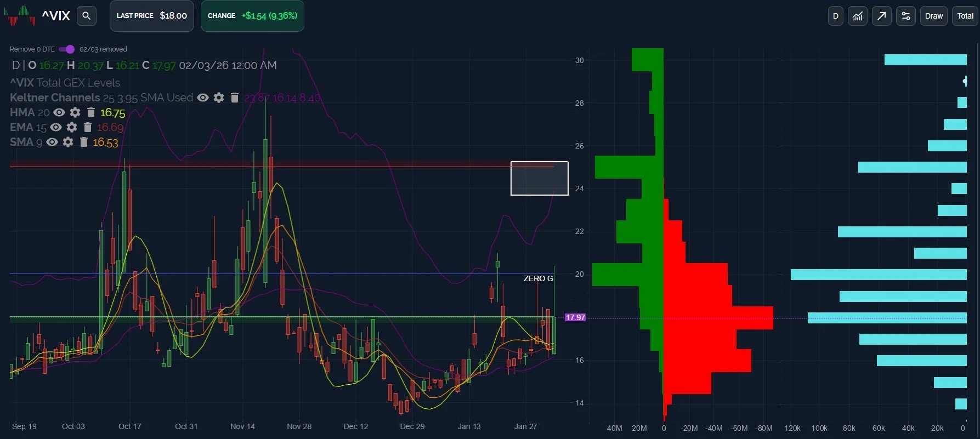Open the ticker search magnifier
The height and width of the screenshot is (439, 980).
point(86,16)
